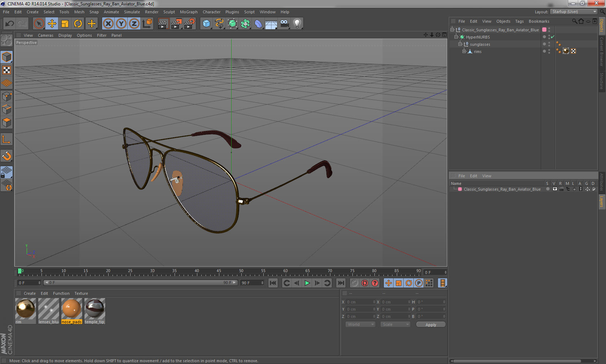The image size is (606, 364).
Task: Toggle layer Solo dot for Classic_Sunglasses layer
Action: click(548, 189)
